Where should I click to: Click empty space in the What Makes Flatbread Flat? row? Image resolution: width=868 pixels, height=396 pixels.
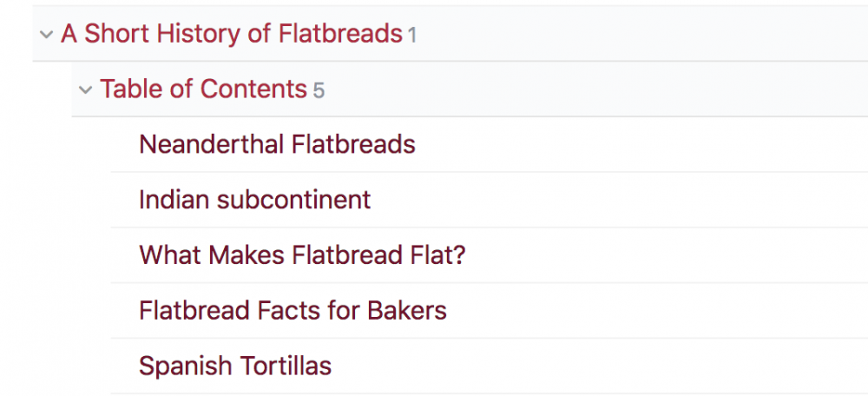[x=668, y=255]
